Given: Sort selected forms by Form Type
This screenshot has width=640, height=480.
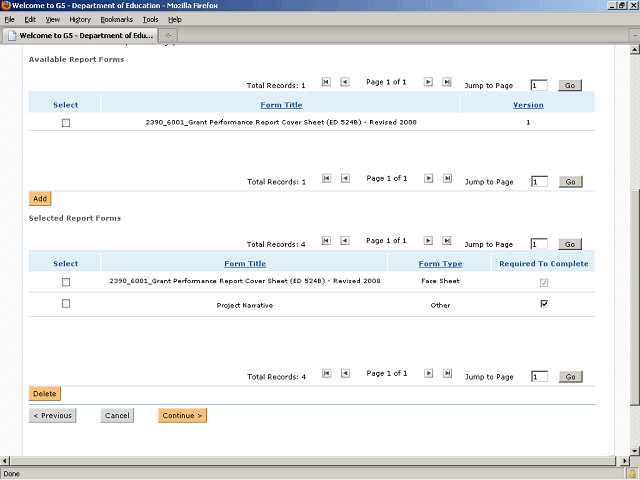Looking at the screenshot, I should 440,264.
